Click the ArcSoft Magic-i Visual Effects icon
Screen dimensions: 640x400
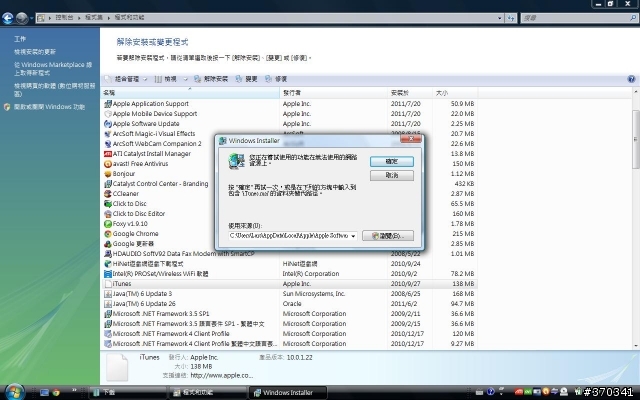tap(108, 134)
